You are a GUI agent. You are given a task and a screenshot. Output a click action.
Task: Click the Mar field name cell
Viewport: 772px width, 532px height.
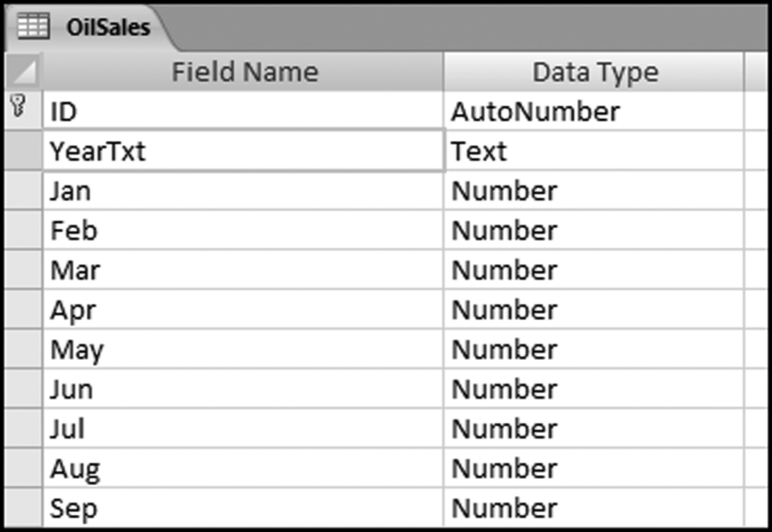point(241,270)
